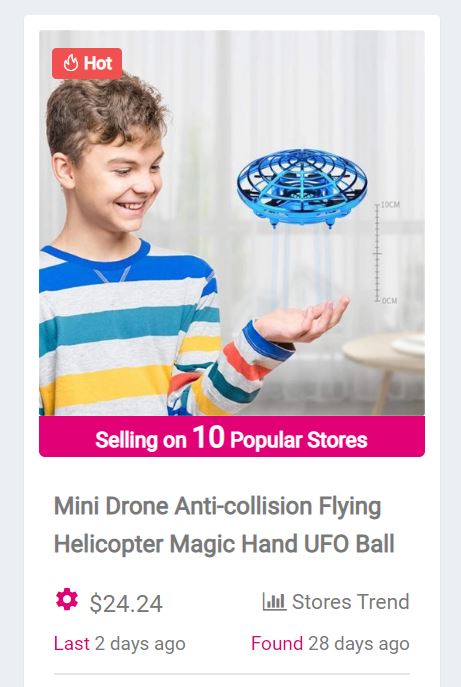Open the Stores Trend link
This screenshot has height=687, width=461.
336,602
